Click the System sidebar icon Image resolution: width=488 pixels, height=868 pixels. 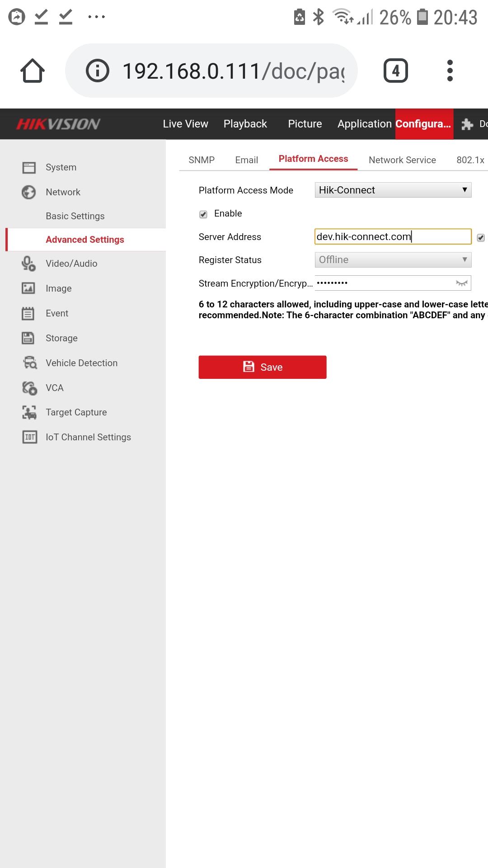(x=29, y=168)
